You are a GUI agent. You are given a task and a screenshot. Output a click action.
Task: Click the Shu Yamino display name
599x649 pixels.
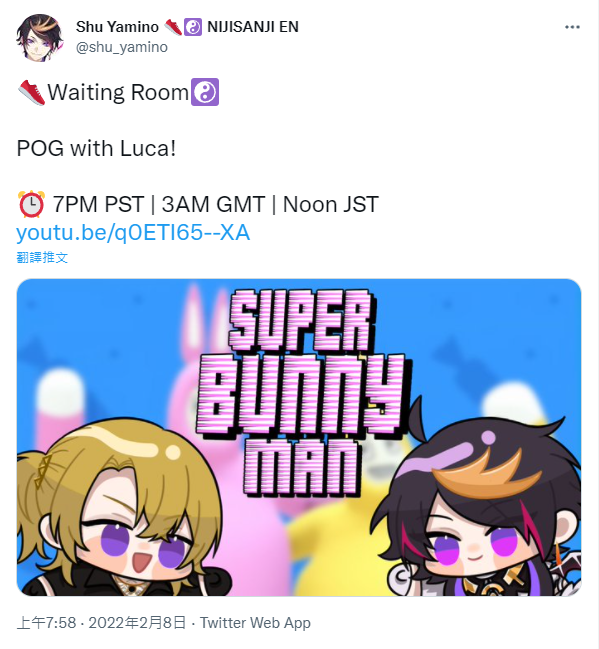(117, 27)
